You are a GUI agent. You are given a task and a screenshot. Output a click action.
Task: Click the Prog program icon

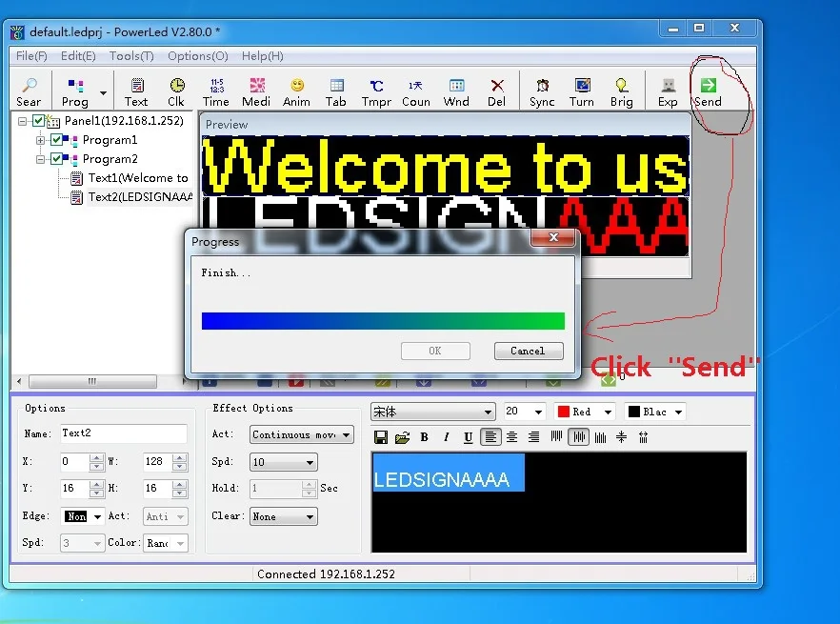(75, 91)
